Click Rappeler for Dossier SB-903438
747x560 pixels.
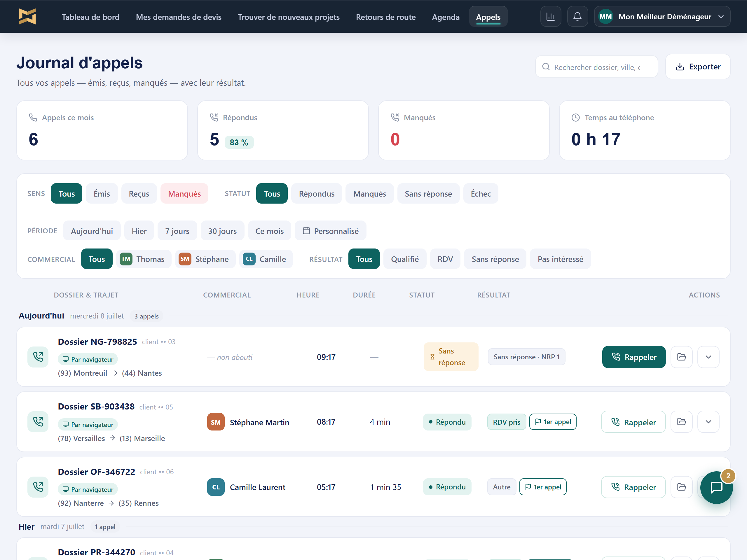coord(633,422)
